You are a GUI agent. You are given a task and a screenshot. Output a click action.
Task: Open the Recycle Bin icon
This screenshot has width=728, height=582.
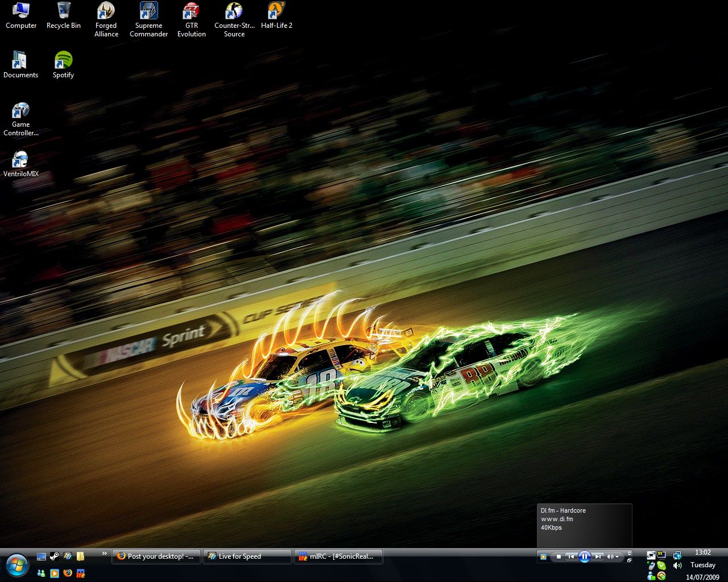(64, 16)
